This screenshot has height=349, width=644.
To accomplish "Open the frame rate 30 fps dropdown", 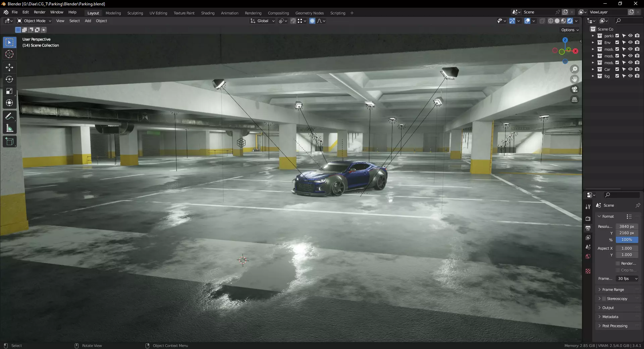I will [x=627, y=279].
